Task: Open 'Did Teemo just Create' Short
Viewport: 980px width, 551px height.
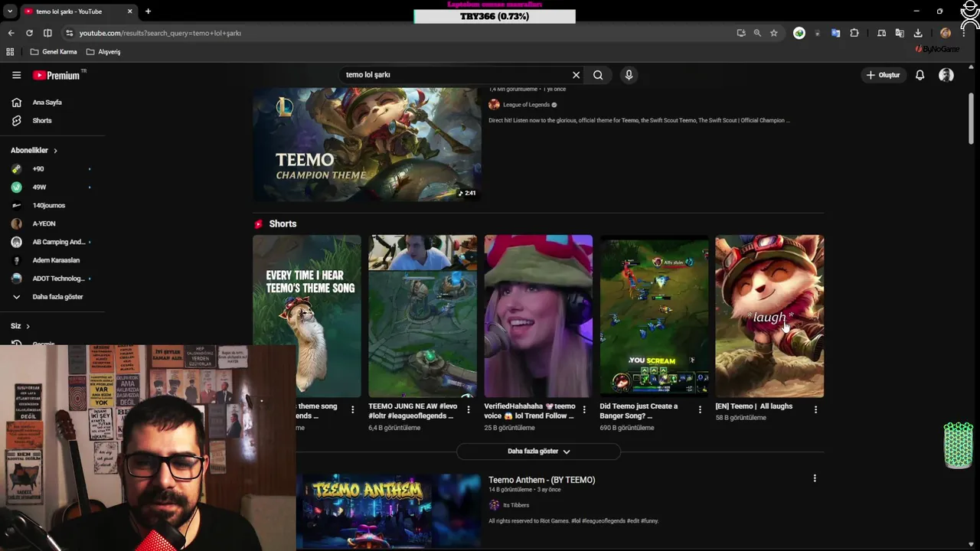Action: (654, 316)
